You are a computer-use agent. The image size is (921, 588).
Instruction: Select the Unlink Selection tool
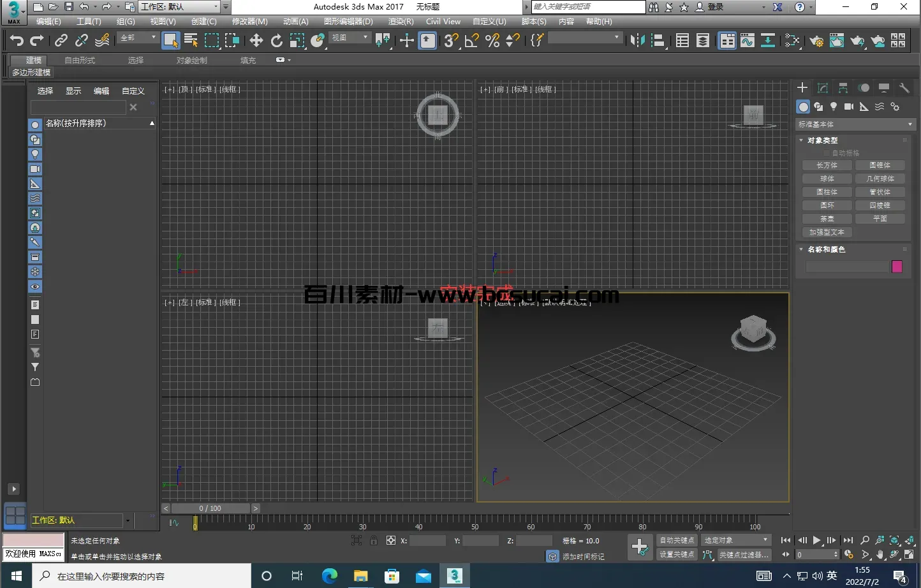tap(82, 41)
